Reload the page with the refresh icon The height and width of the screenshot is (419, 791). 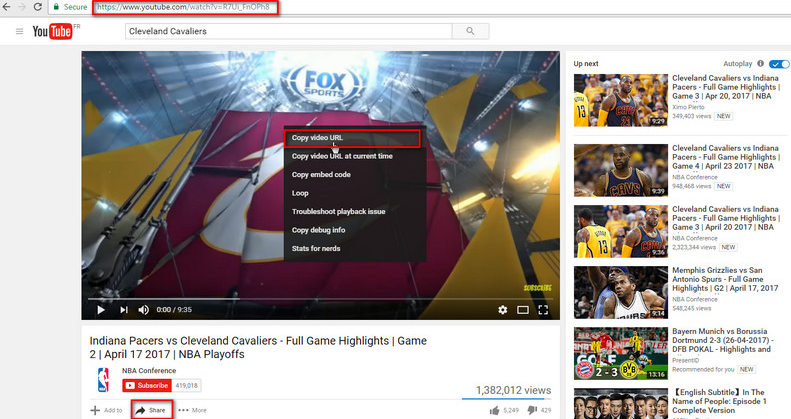[x=37, y=7]
